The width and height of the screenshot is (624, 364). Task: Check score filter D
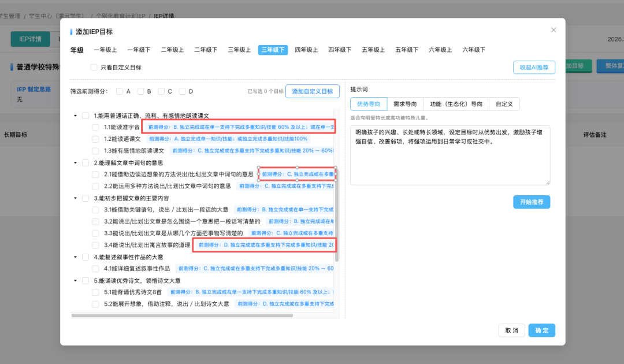tap(182, 91)
